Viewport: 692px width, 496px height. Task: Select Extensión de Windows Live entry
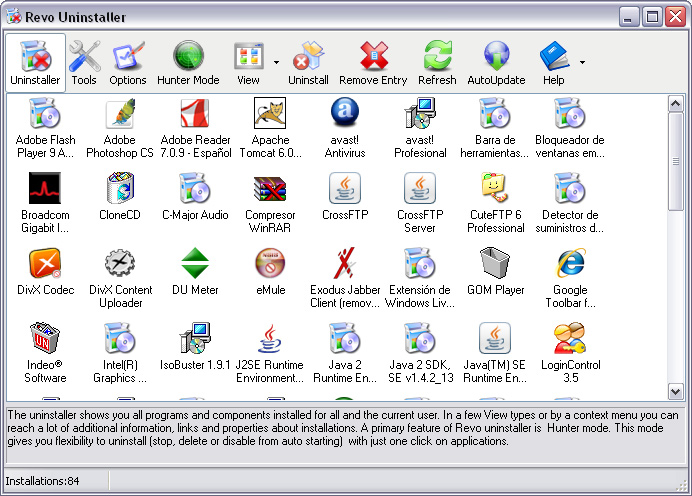[420, 278]
